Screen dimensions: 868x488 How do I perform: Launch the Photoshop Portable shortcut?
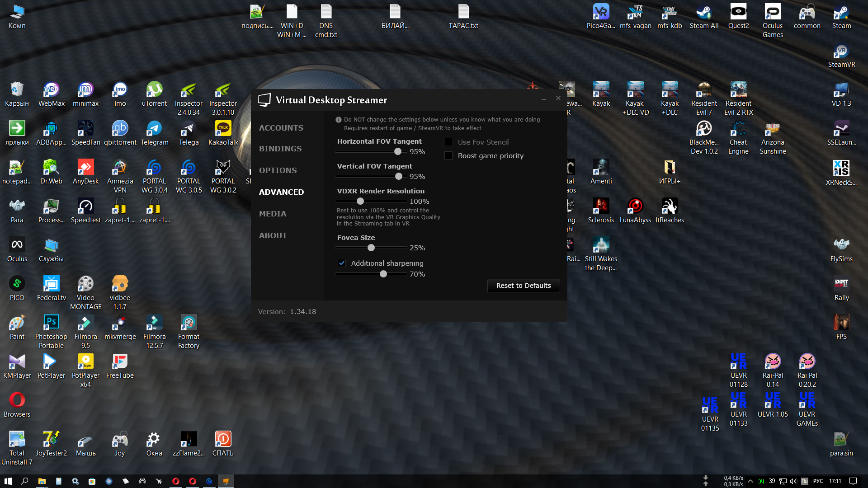coord(51,332)
